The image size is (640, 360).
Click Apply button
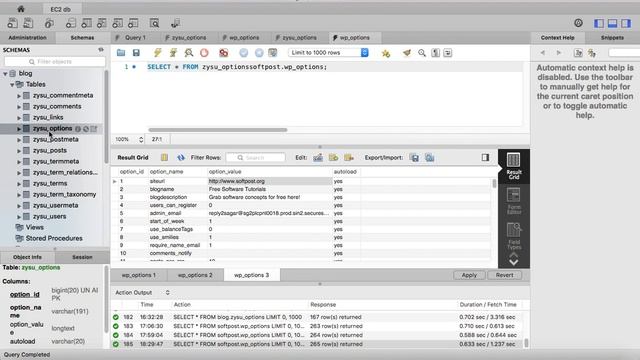[x=469, y=275]
